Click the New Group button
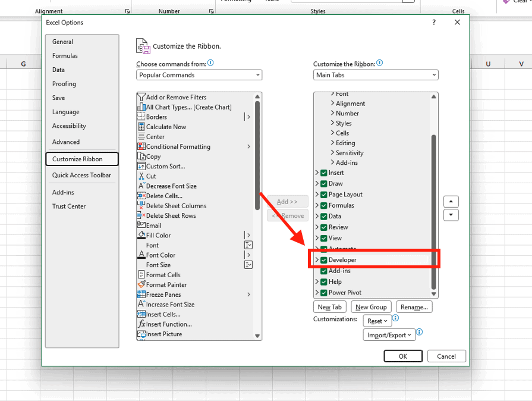Screen dimensions: 532x401 pyautogui.click(x=371, y=307)
